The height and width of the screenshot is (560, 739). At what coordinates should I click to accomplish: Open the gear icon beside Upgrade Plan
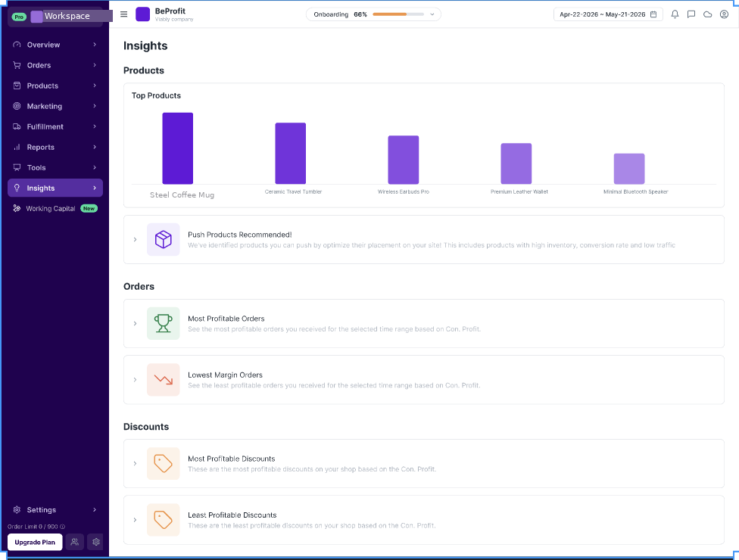click(96, 542)
